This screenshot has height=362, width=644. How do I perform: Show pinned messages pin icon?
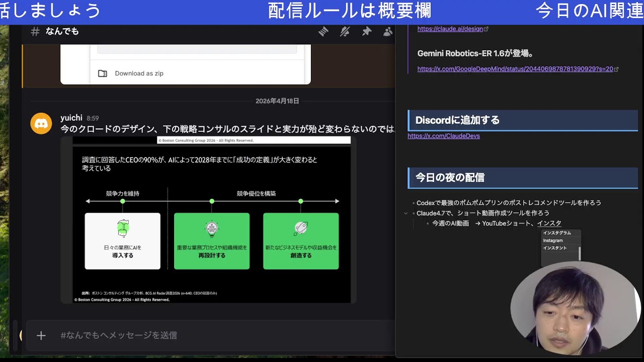tap(367, 32)
